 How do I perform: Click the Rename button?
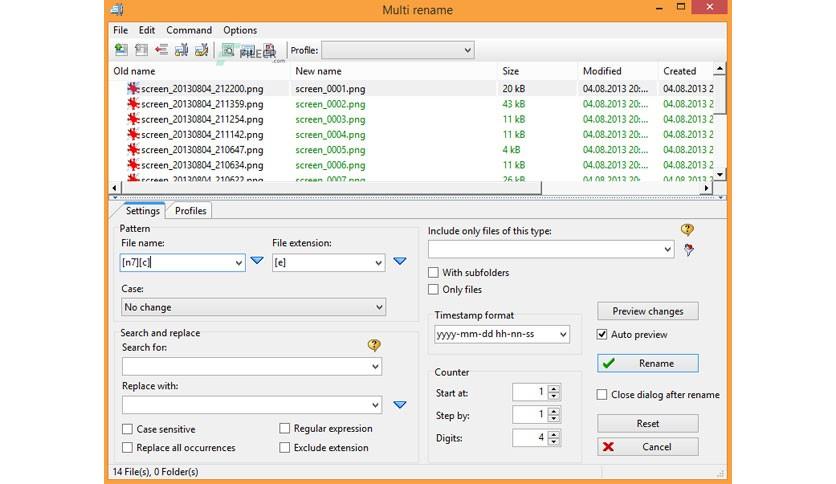coord(648,364)
